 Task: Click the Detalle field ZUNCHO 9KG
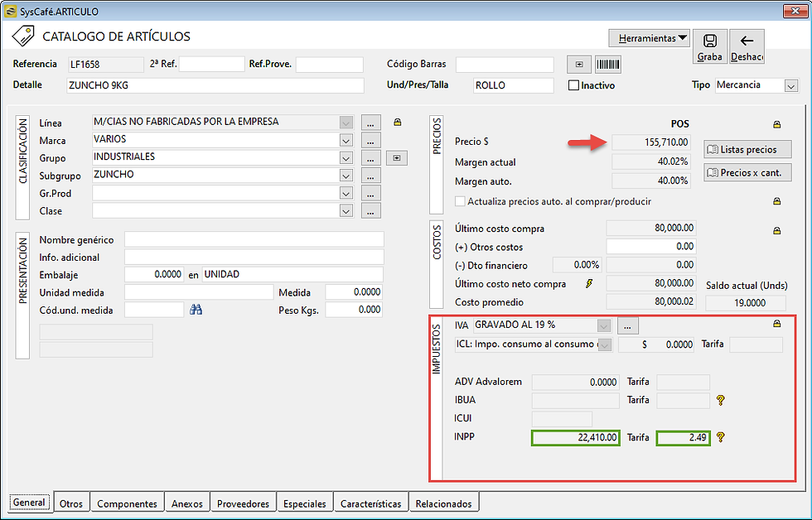point(215,85)
